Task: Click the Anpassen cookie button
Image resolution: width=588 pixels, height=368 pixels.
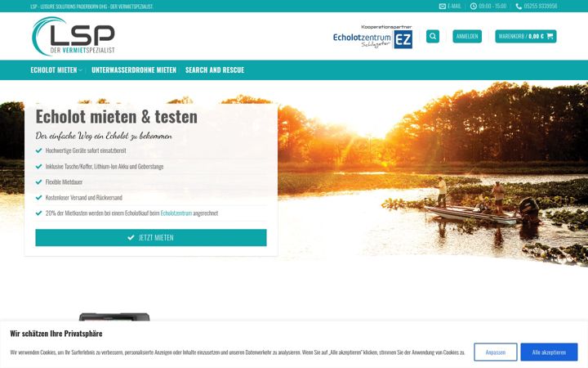Action: coord(496,352)
